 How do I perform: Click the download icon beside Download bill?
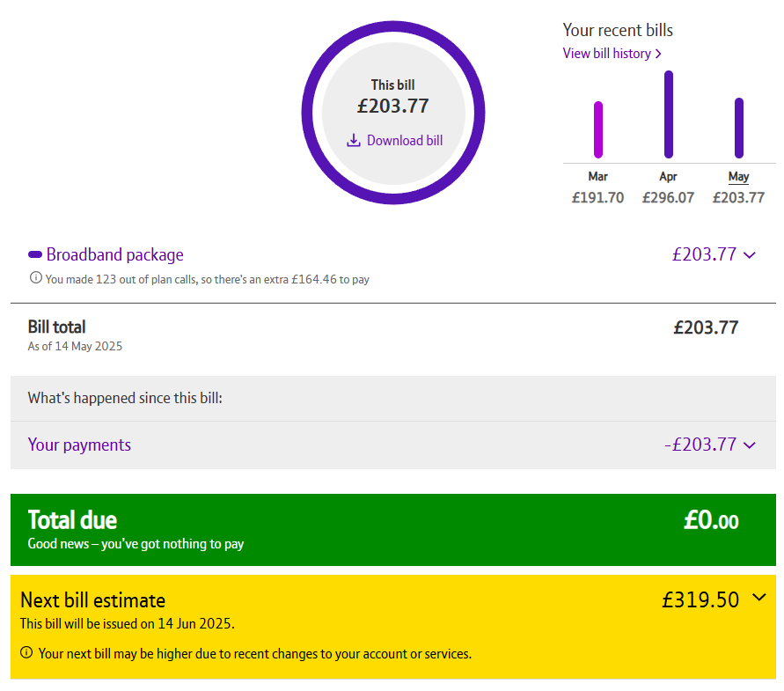[354, 140]
